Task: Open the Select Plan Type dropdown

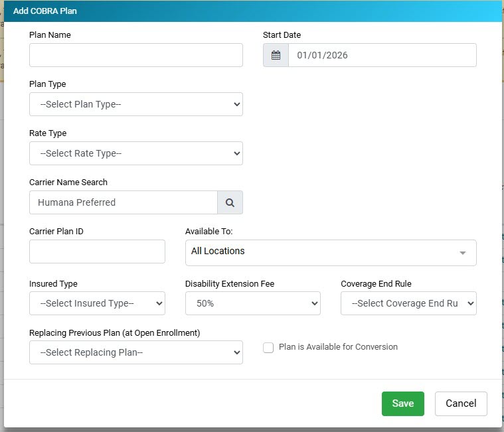Action: click(136, 104)
